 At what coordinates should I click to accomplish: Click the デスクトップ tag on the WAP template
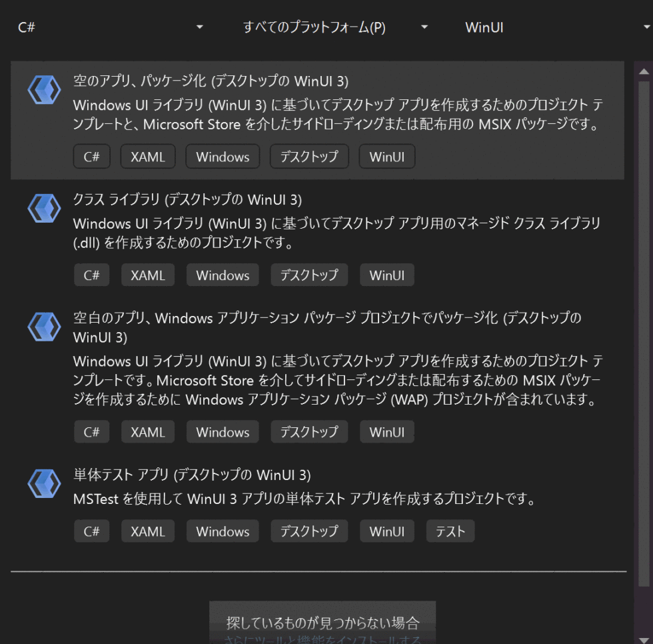309,431
